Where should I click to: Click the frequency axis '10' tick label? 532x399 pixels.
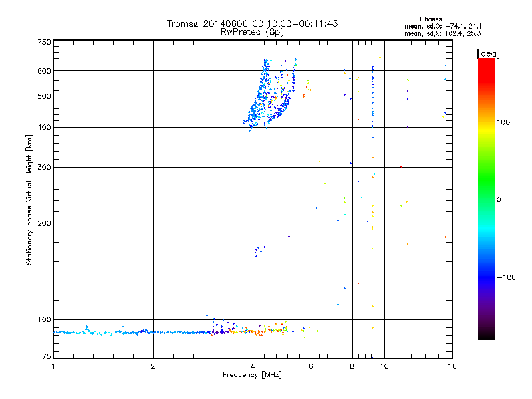coord(384,366)
